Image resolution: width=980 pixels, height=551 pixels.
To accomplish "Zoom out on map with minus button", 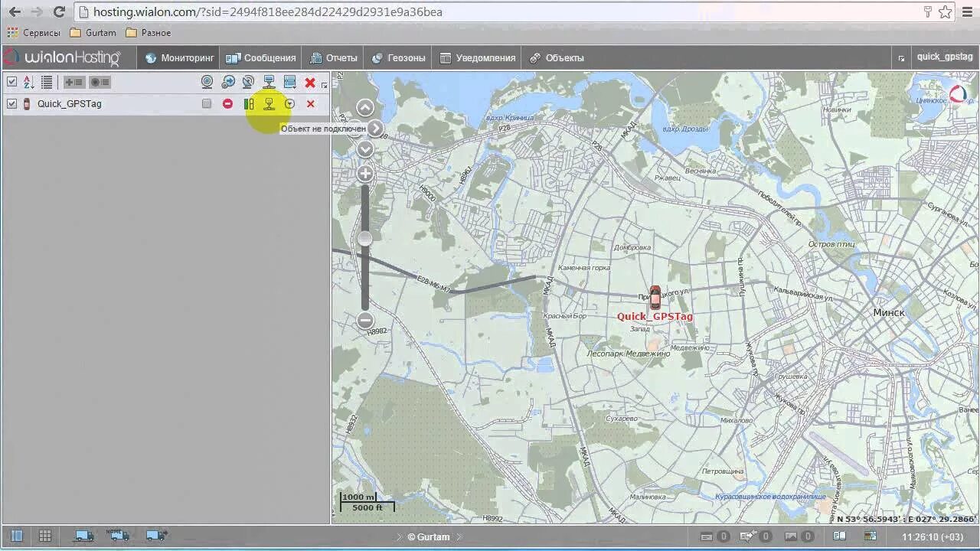I will pos(365,320).
